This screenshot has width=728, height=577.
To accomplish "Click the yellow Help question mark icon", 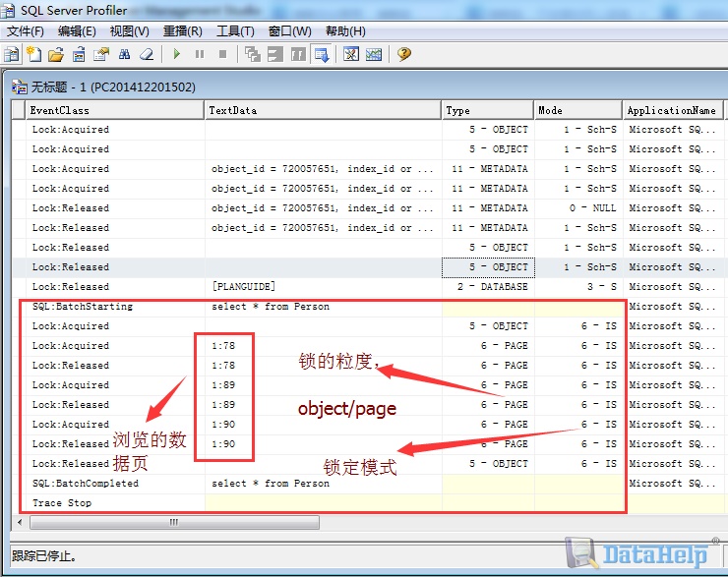I will coord(404,54).
